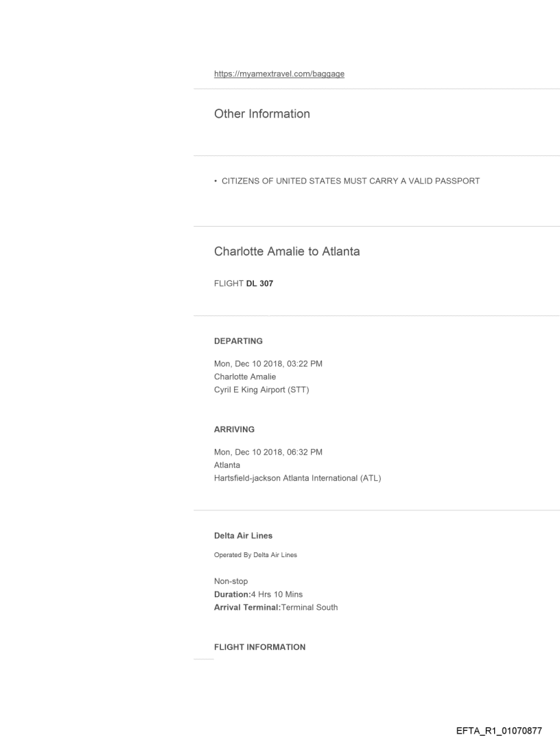Open the myamextravel.com baggage link

279,74
